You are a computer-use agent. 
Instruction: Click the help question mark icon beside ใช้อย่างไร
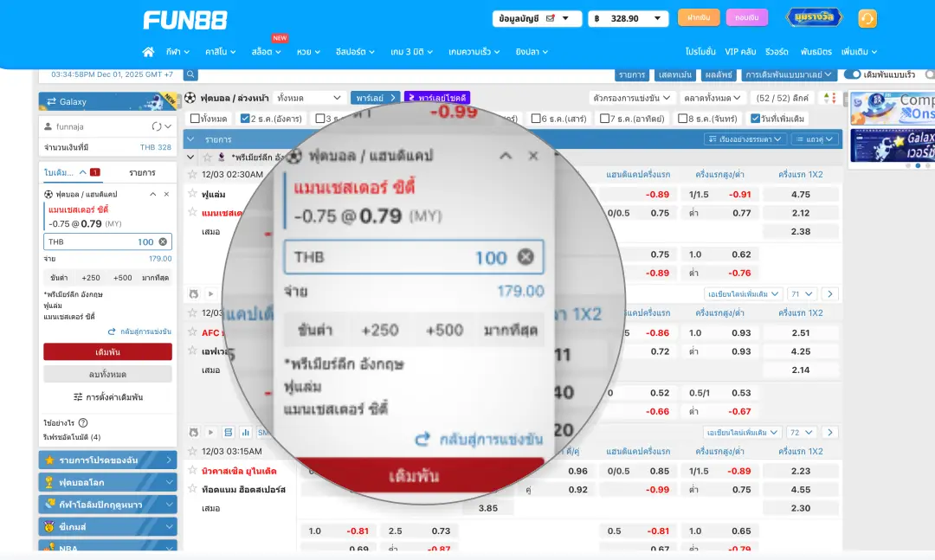pos(83,423)
